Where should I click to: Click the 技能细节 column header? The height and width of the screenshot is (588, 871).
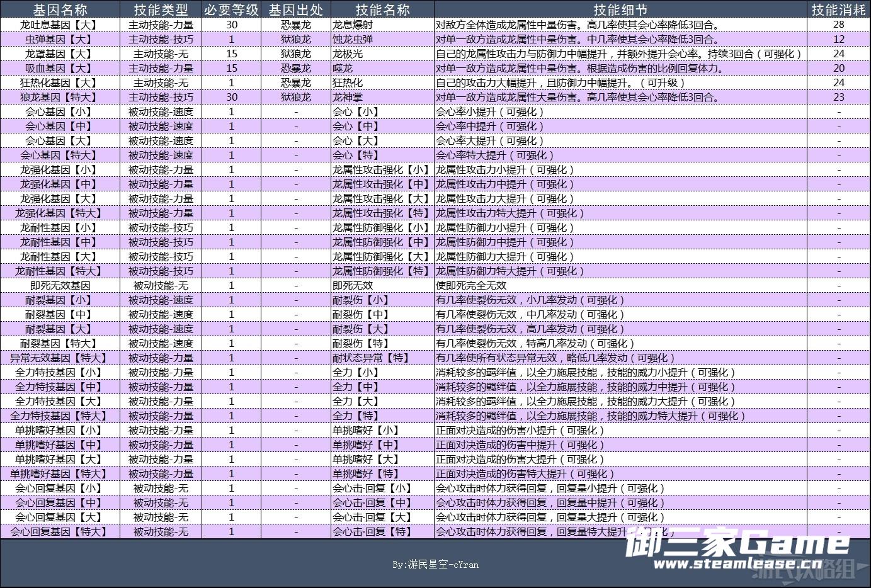tap(620, 9)
